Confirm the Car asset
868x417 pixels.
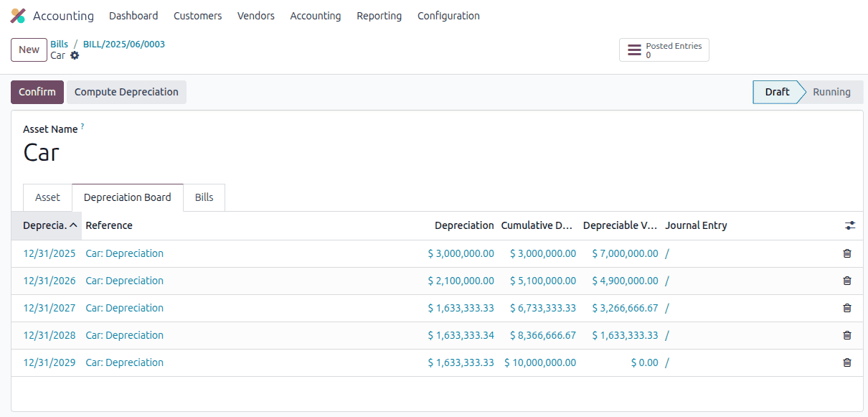point(37,92)
